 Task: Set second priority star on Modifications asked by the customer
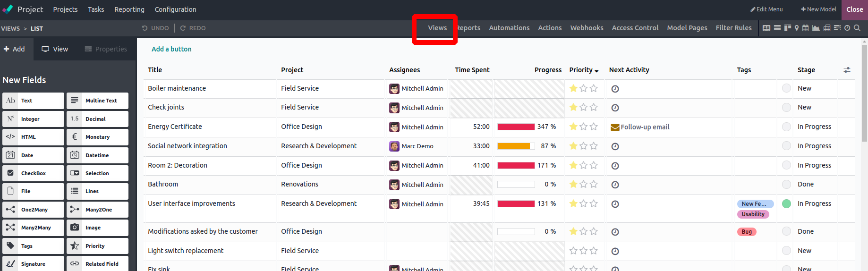coord(584,231)
